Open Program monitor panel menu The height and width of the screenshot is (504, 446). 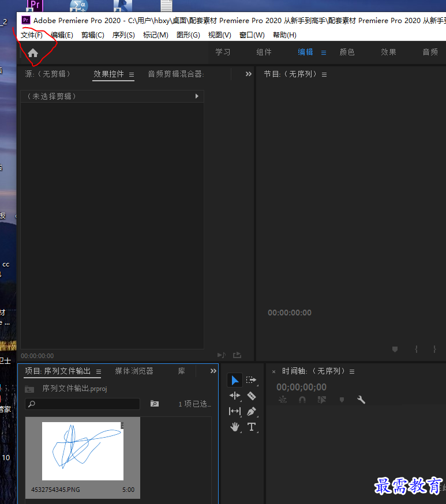click(324, 74)
